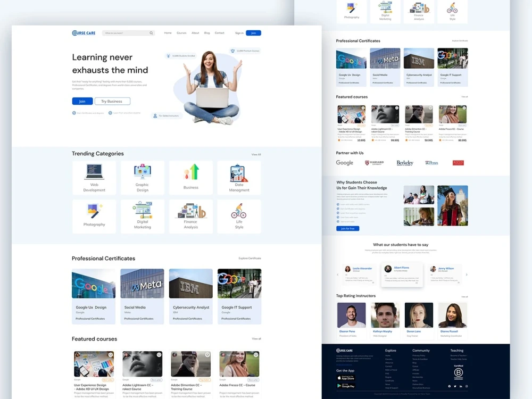Click the Boston University partner logo

(458, 163)
